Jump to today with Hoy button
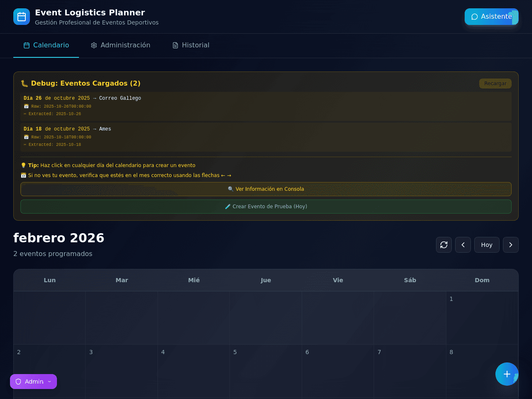The width and height of the screenshot is (532, 399). point(487,245)
